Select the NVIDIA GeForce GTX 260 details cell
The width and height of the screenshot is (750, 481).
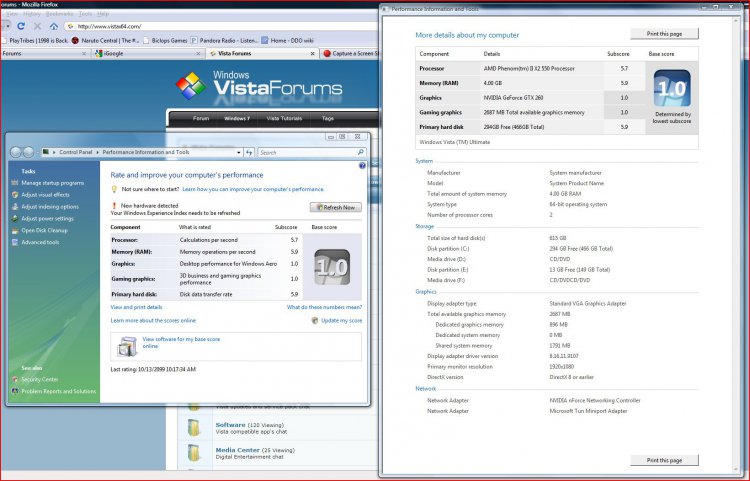(542, 98)
